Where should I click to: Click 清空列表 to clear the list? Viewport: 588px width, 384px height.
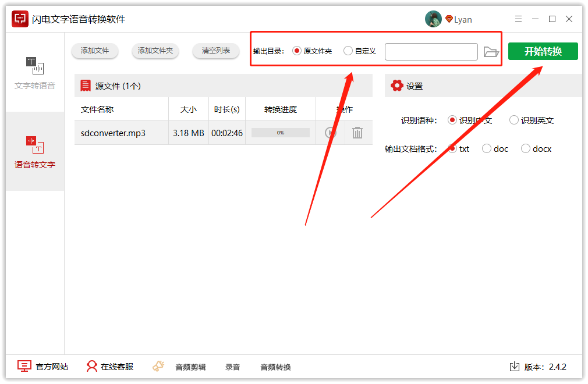click(215, 51)
